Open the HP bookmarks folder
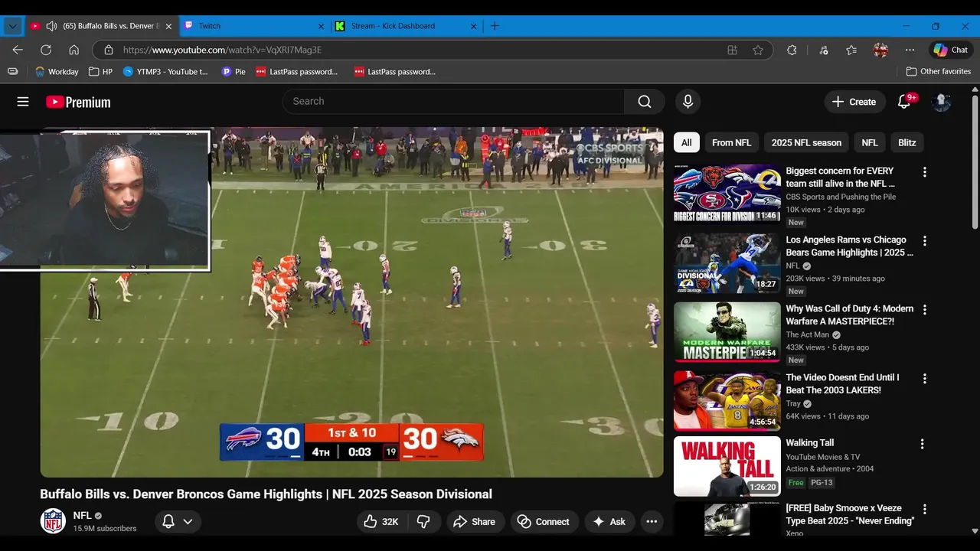980x551 pixels. [100, 71]
